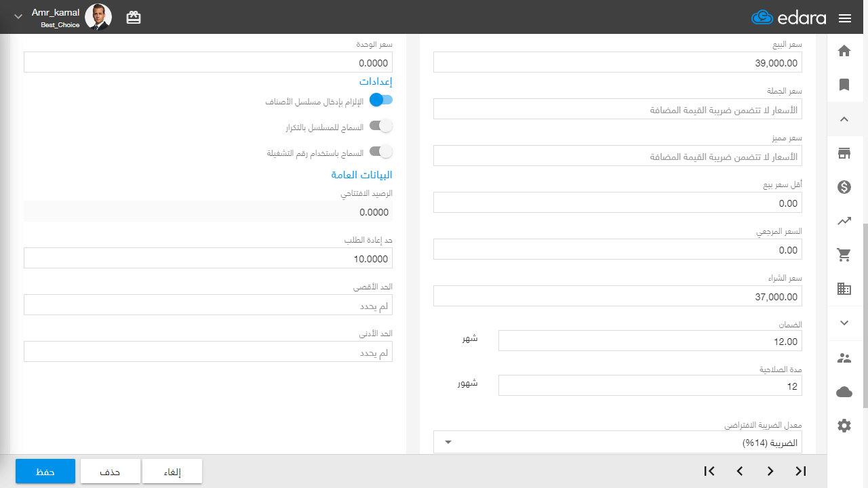Go to next record arrow

[770, 471]
